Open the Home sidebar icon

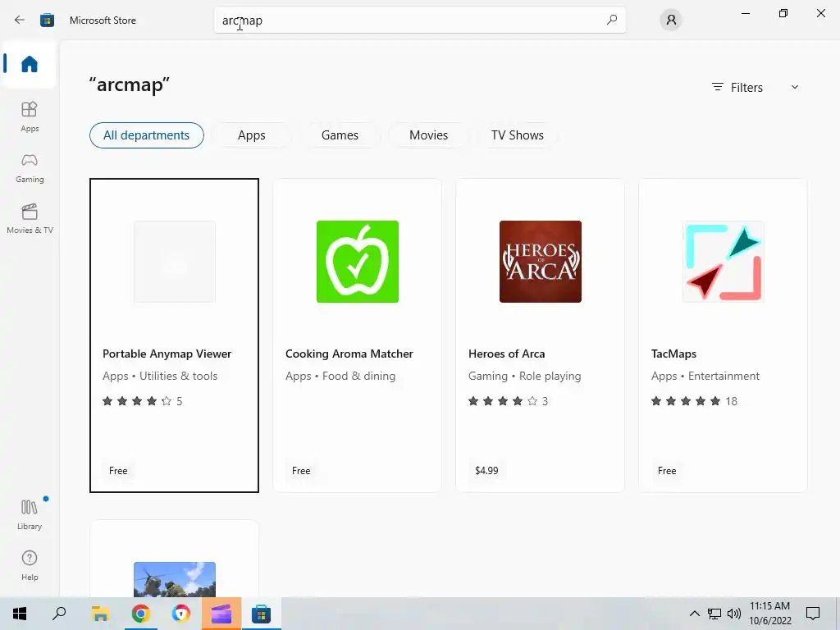click(x=30, y=64)
